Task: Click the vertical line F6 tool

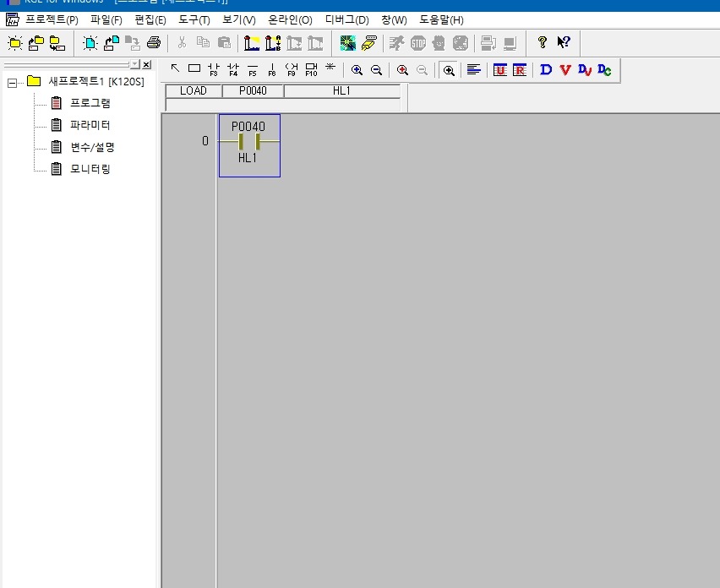Action: point(272,70)
